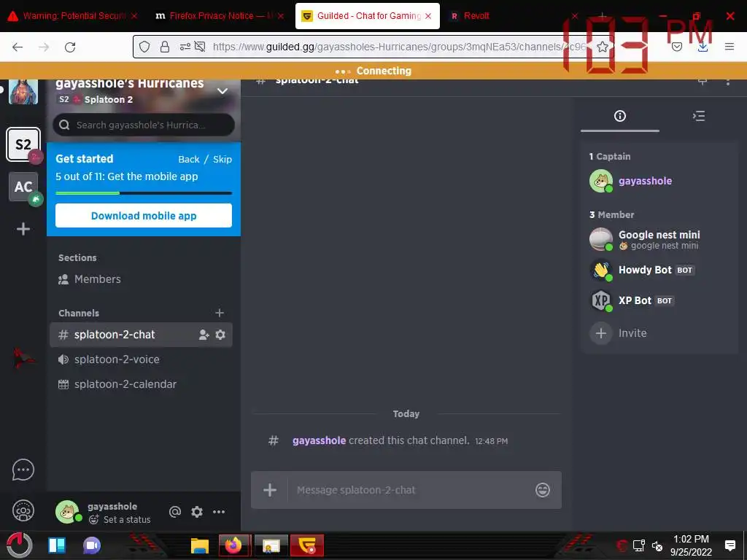This screenshot has width=747, height=560.
Task: Toggle muted volume icon in system tray
Action: click(x=657, y=546)
